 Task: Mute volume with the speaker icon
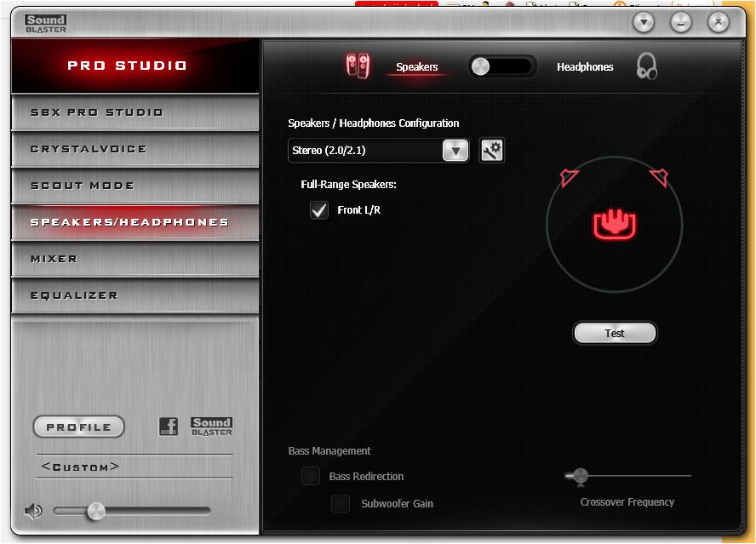pos(33,511)
